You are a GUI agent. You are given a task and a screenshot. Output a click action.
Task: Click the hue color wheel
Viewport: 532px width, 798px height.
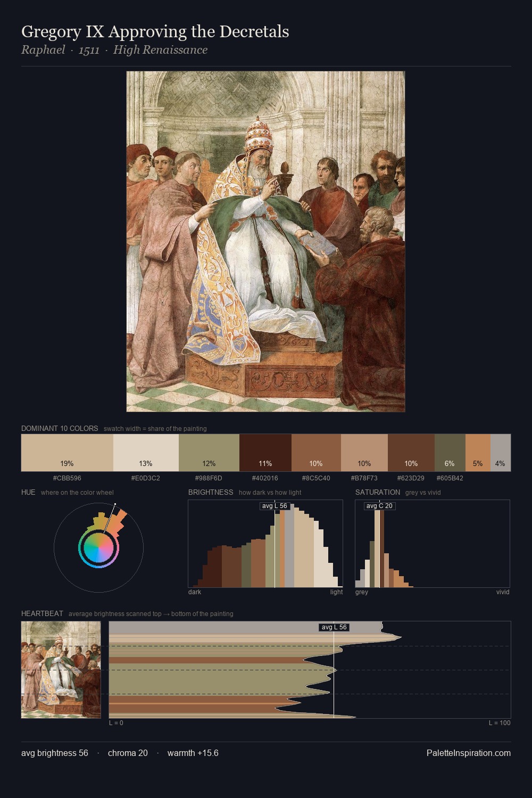tap(98, 547)
